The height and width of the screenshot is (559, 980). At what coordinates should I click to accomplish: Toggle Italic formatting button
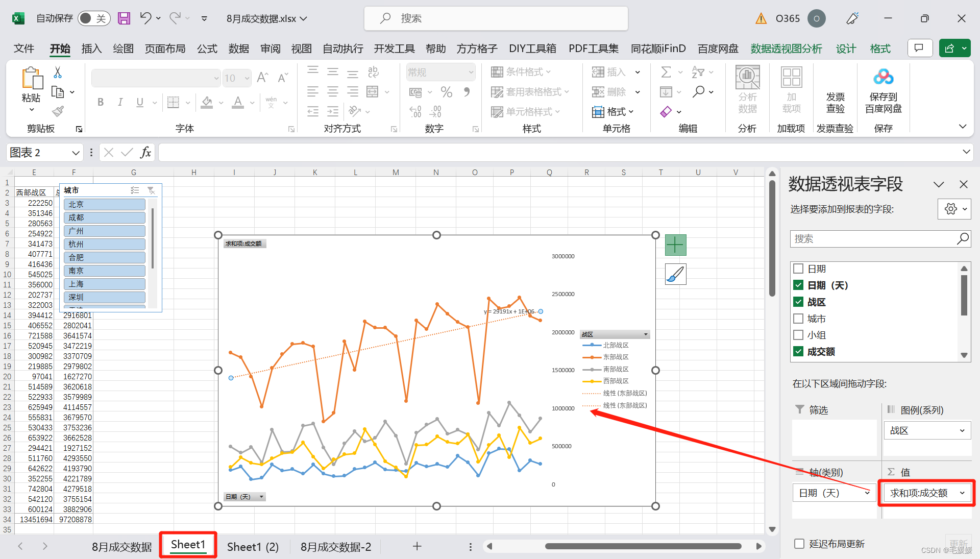click(x=120, y=102)
